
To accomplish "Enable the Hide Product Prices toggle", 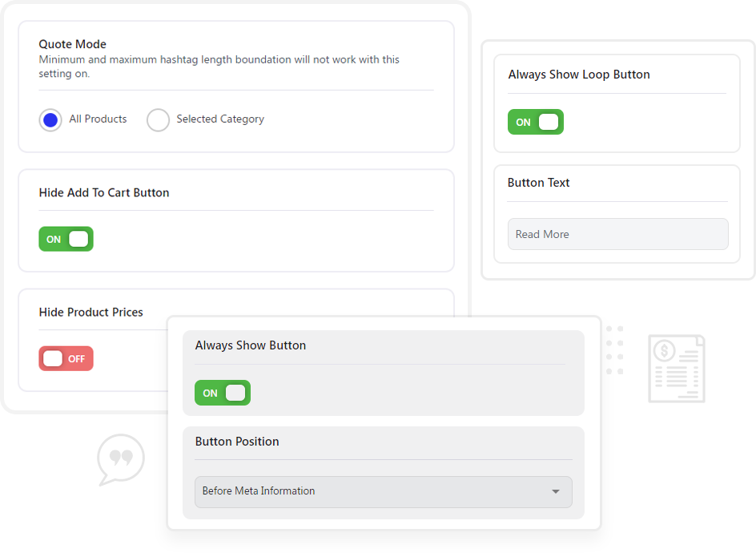I will click(x=66, y=358).
